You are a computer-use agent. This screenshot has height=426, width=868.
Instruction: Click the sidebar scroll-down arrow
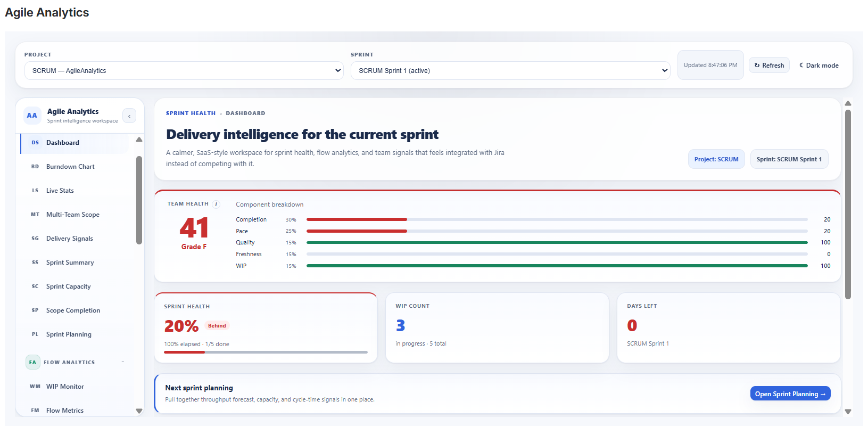pyautogui.click(x=139, y=411)
